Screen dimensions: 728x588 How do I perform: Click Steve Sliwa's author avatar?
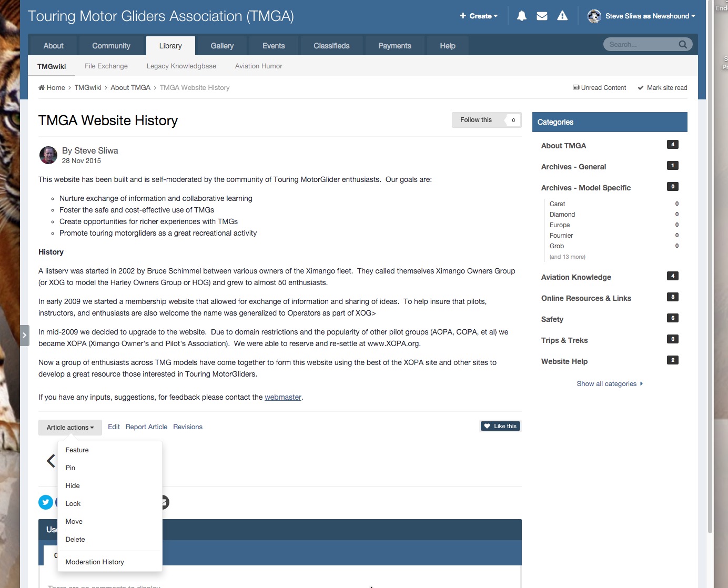(x=48, y=155)
